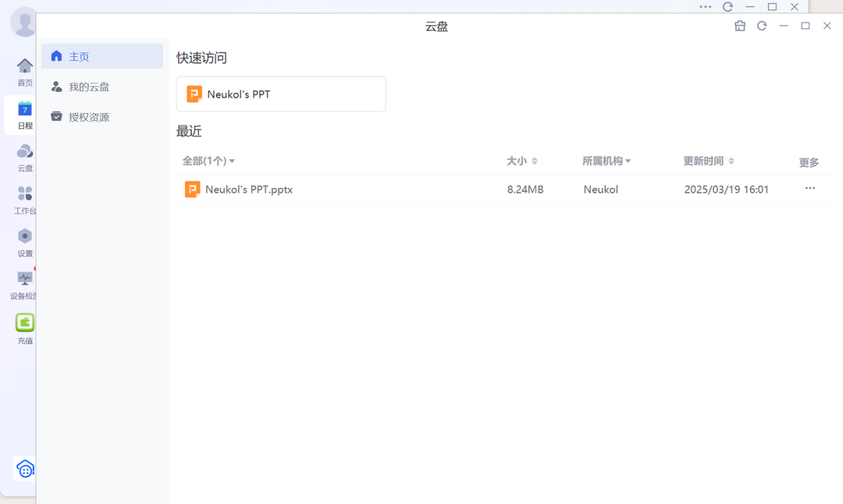Open the 首页 home icon in sidebar

point(24,71)
